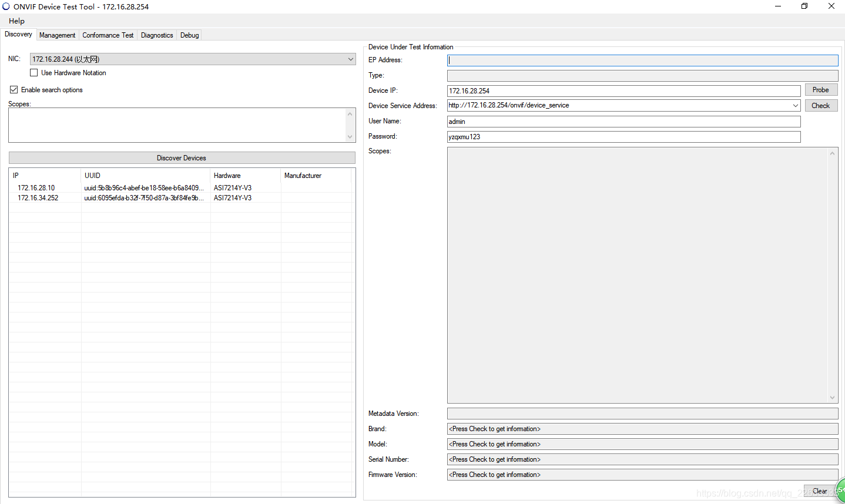
Task: Click left Scopes box scroll down arrow
Action: click(350, 137)
